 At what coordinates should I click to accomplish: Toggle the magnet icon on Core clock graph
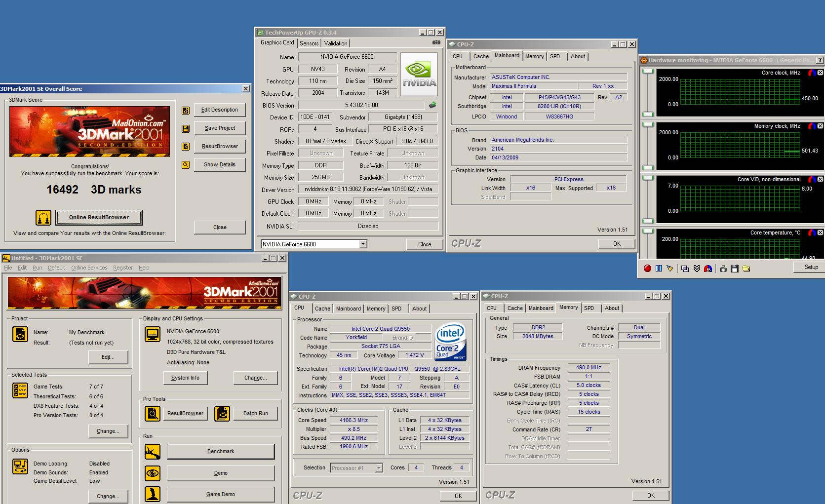pos(812,73)
